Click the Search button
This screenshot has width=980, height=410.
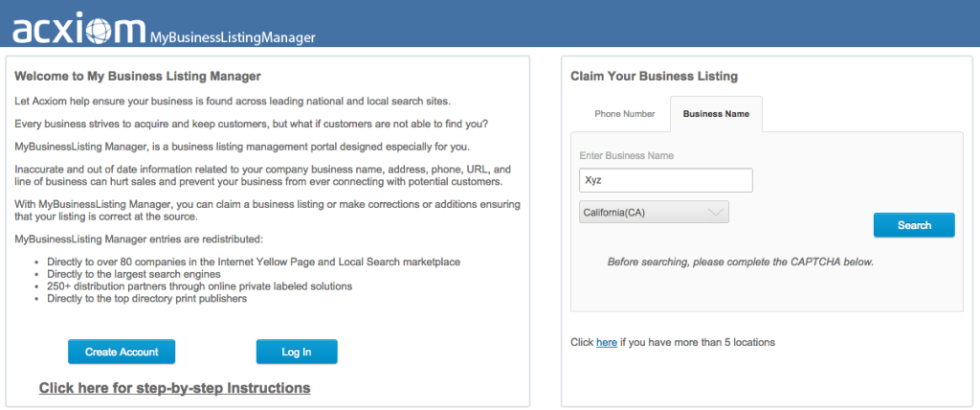click(x=914, y=225)
